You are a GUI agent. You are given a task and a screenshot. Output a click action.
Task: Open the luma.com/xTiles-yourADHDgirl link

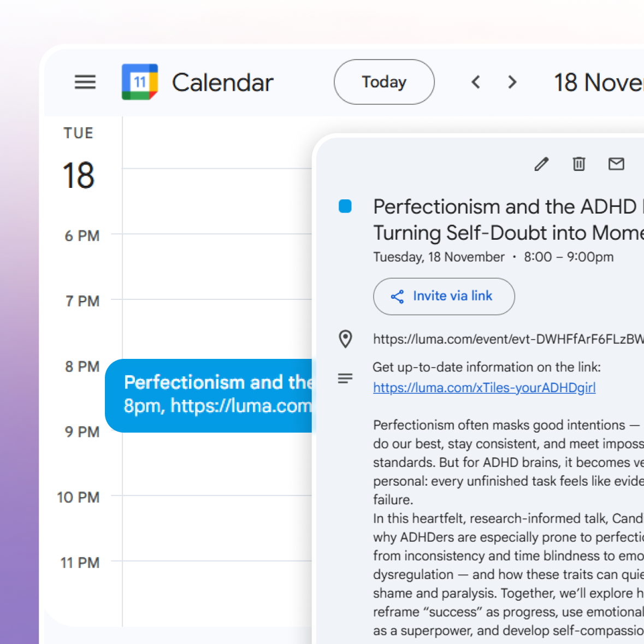(x=484, y=388)
